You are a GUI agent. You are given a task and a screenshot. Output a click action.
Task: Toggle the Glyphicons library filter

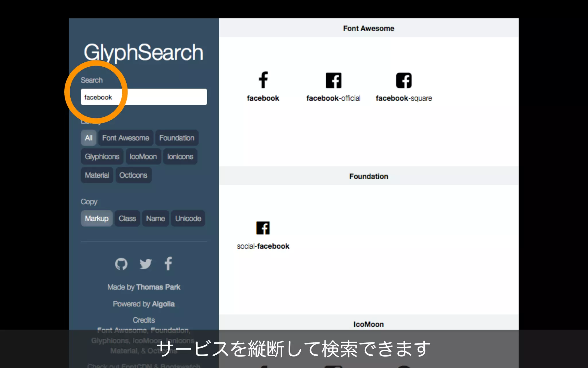point(102,157)
